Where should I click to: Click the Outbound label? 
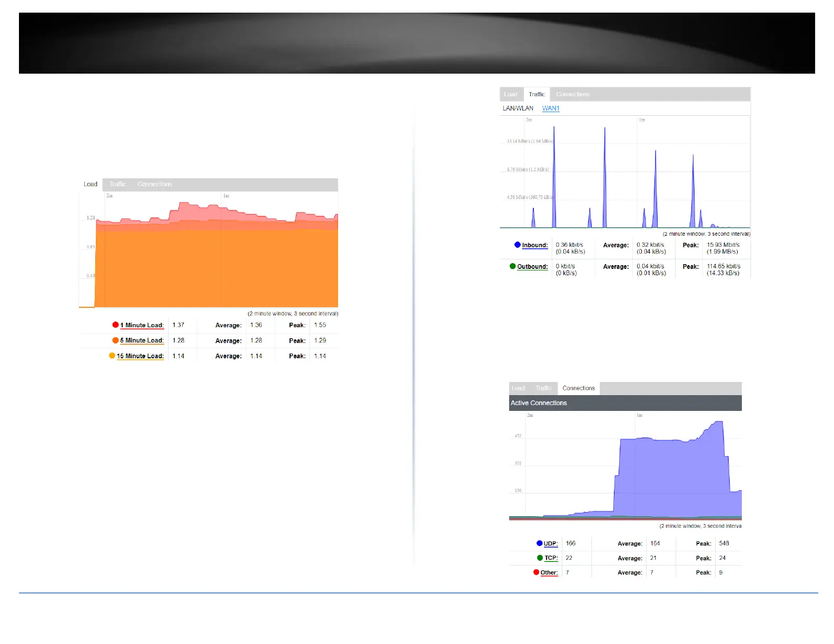point(533,267)
